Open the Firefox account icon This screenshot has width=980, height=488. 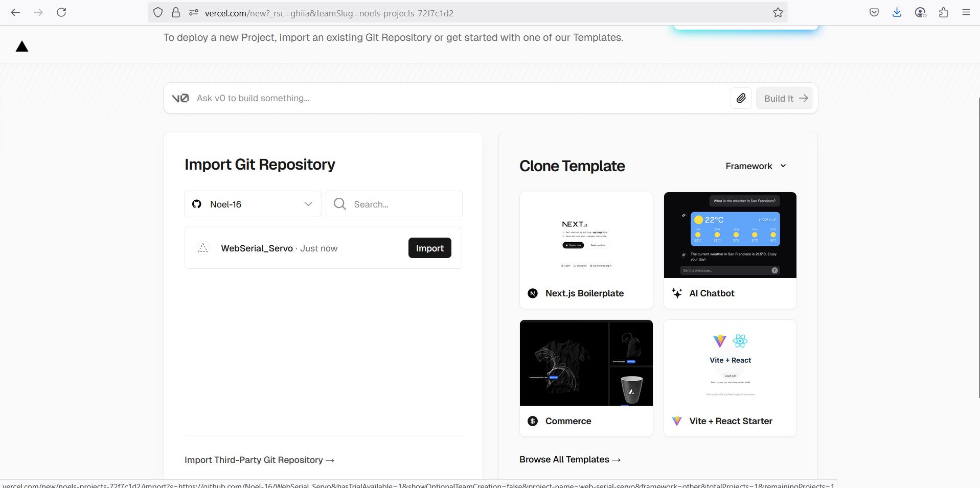tap(920, 13)
